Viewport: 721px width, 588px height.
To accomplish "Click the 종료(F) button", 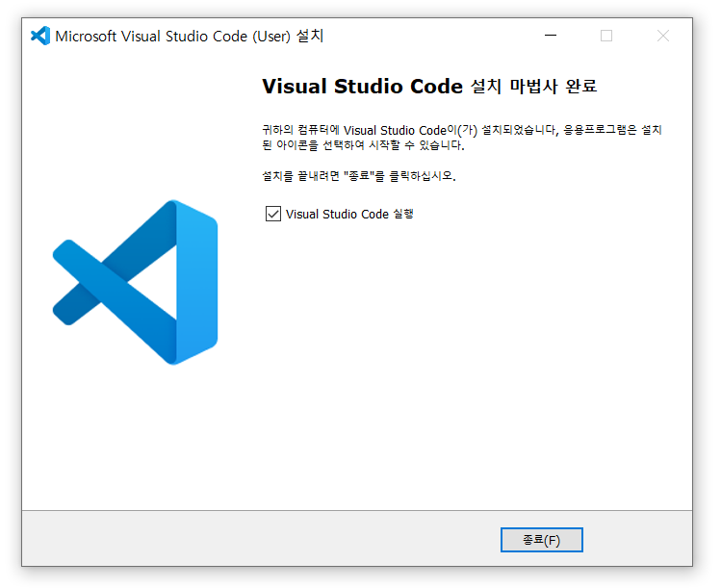I will (x=541, y=540).
